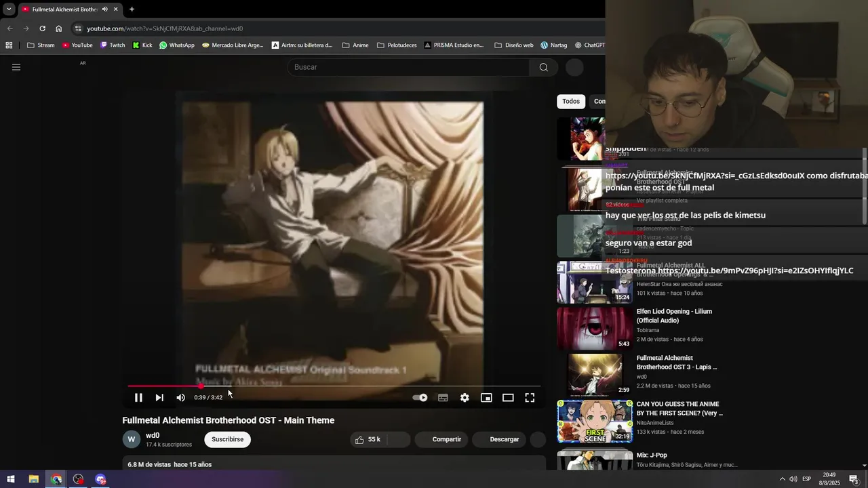Expand the tab search dropdown arrow
This screenshot has width=868, height=488.
coord(9,9)
